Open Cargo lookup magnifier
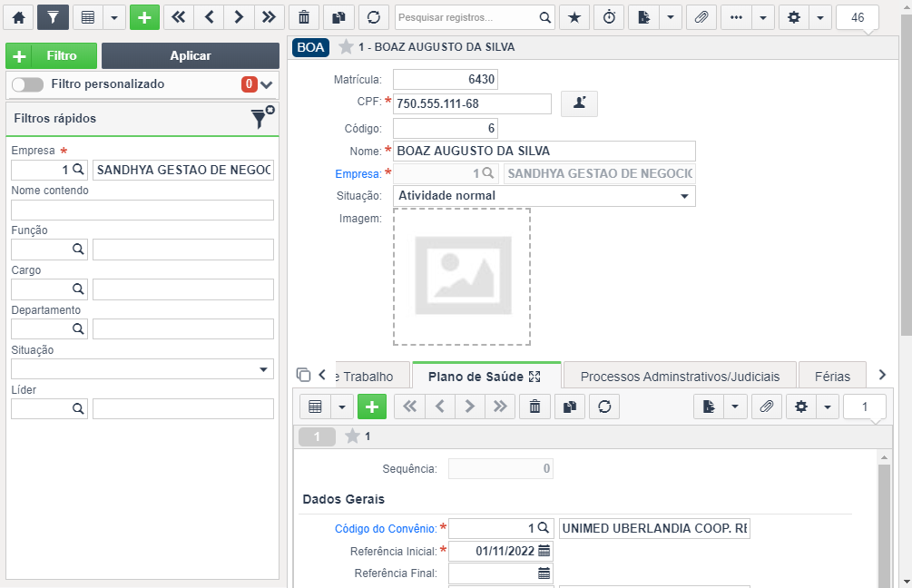 coord(79,289)
